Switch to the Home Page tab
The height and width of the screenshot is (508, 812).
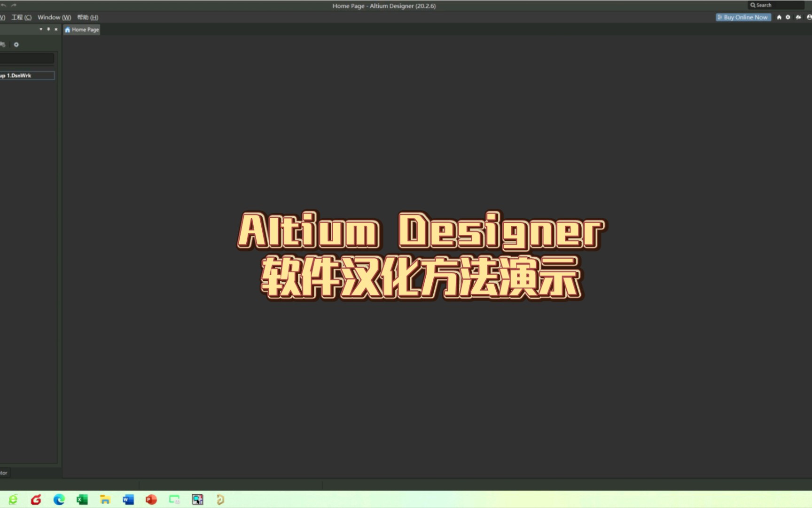(x=82, y=30)
